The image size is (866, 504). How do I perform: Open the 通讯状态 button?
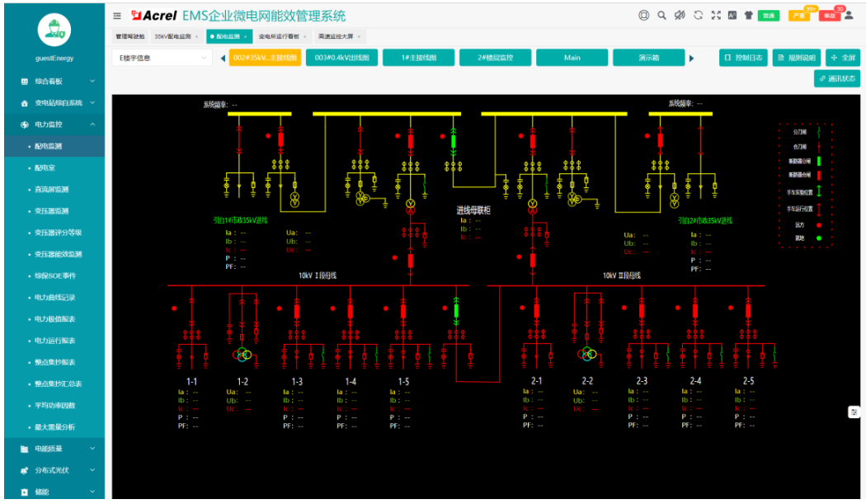click(x=837, y=78)
